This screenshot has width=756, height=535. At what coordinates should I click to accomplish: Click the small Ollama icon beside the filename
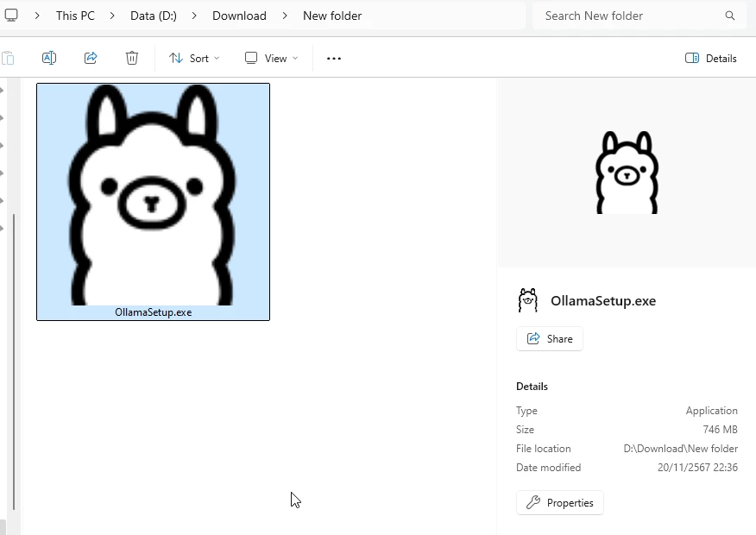(x=527, y=300)
